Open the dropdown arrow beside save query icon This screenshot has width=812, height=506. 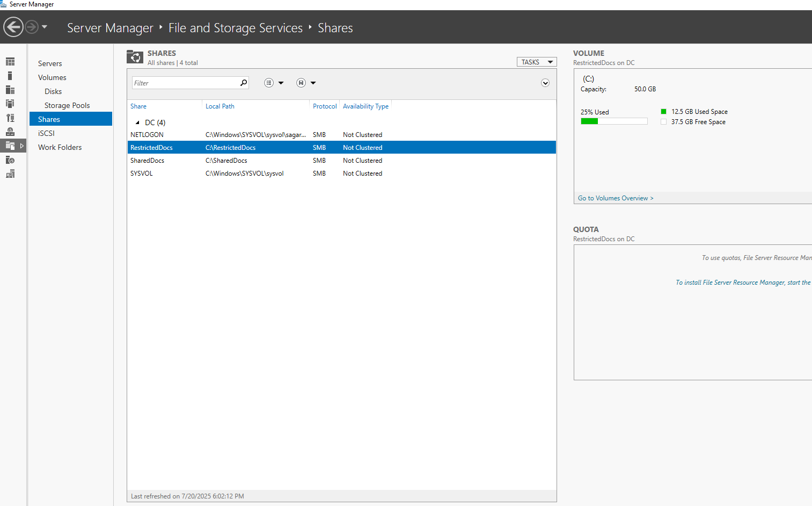tap(313, 83)
